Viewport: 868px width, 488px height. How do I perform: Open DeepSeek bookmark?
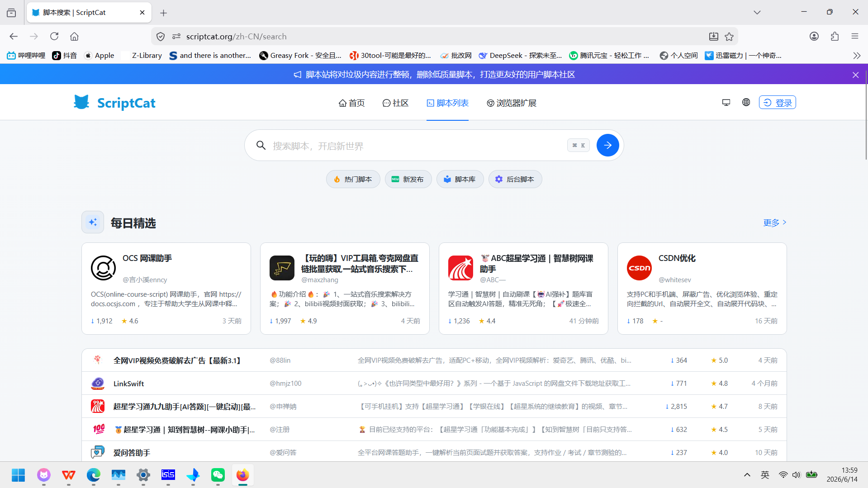[x=520, y=56]
